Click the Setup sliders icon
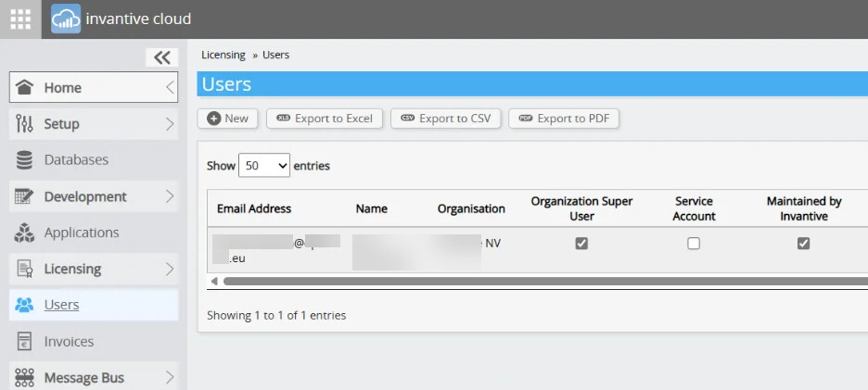The height and width of the screenshot is (390, 868). pos(24,123)
